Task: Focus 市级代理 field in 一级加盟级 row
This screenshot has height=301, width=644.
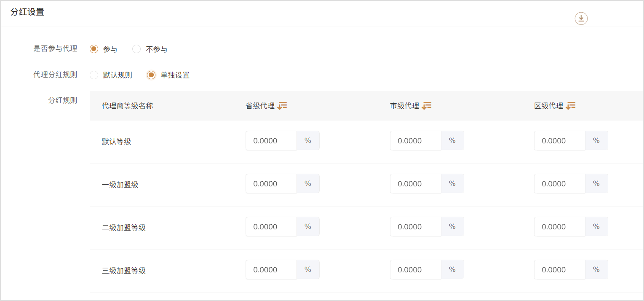Action: (x=416, y=184)
